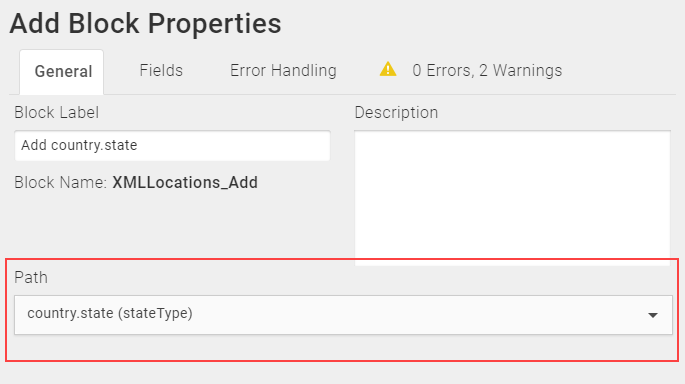Click the yellow warning triangle icon
The width and height of the screenshot is (685, 384).
[x=388, y=69]
